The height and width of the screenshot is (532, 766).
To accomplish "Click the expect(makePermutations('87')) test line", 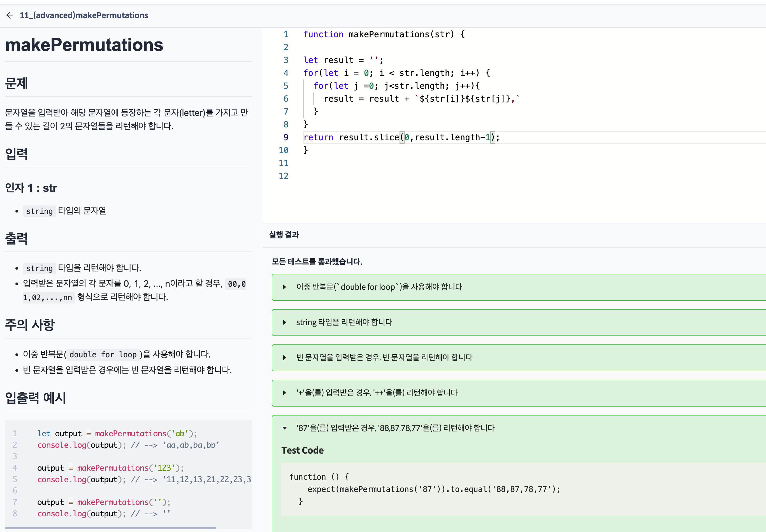I will point(433,489).
